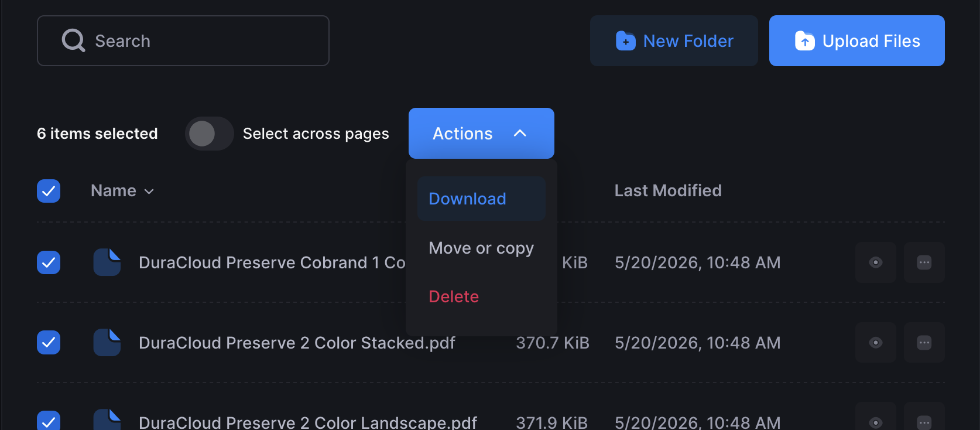
Task: Click the Upload Files arrow icon
Action: 805,41
